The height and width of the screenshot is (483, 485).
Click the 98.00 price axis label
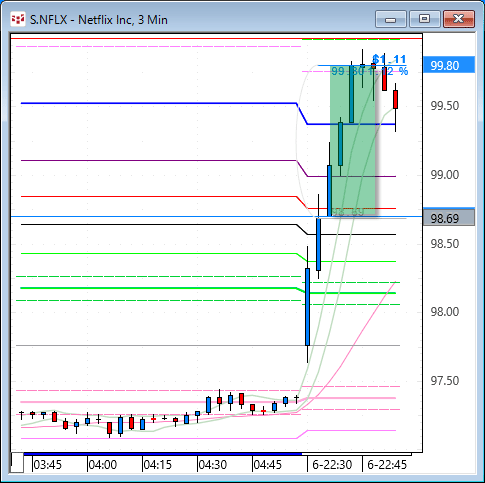[444, 312]
